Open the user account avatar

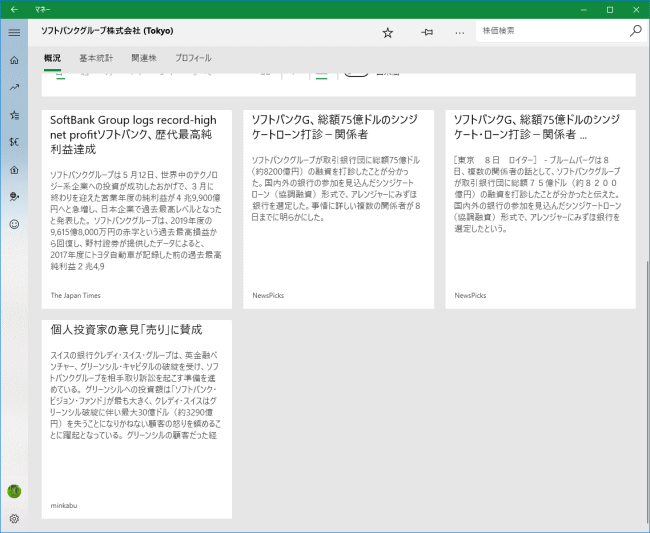coord(14,491)
